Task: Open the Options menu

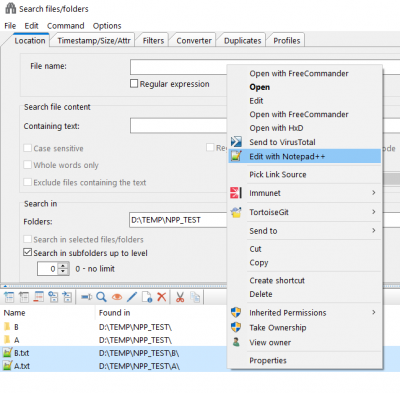Action: pos(107,26)
